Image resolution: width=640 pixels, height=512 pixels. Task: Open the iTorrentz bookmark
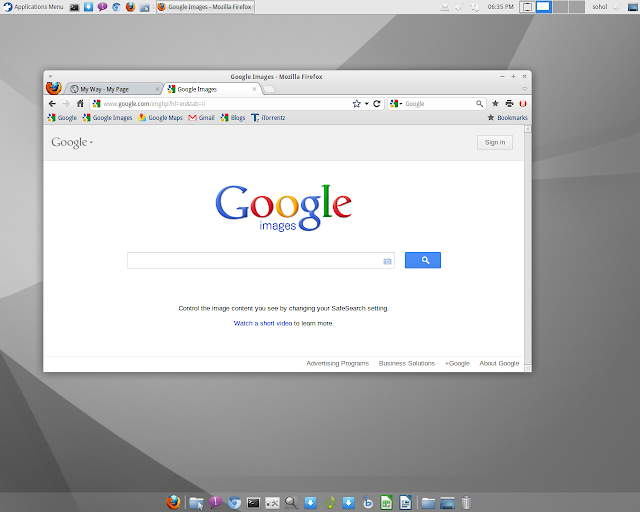[x=268, y=118]
